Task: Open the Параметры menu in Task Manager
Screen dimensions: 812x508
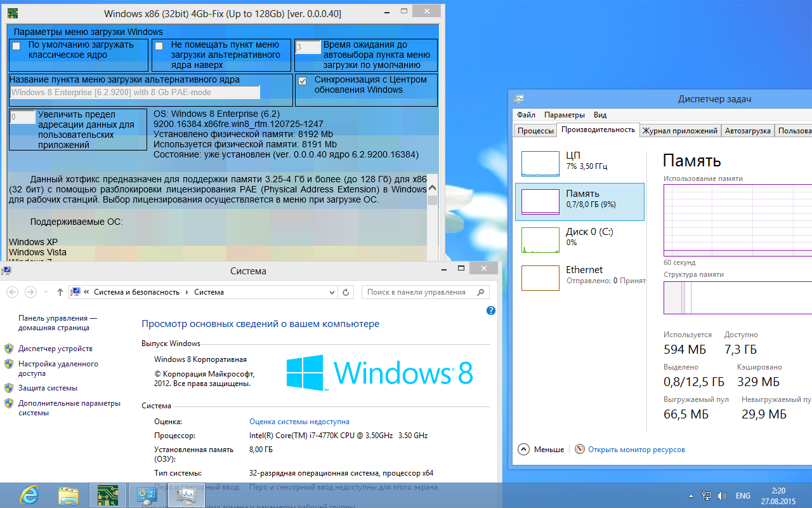Action: pos(565,115)
